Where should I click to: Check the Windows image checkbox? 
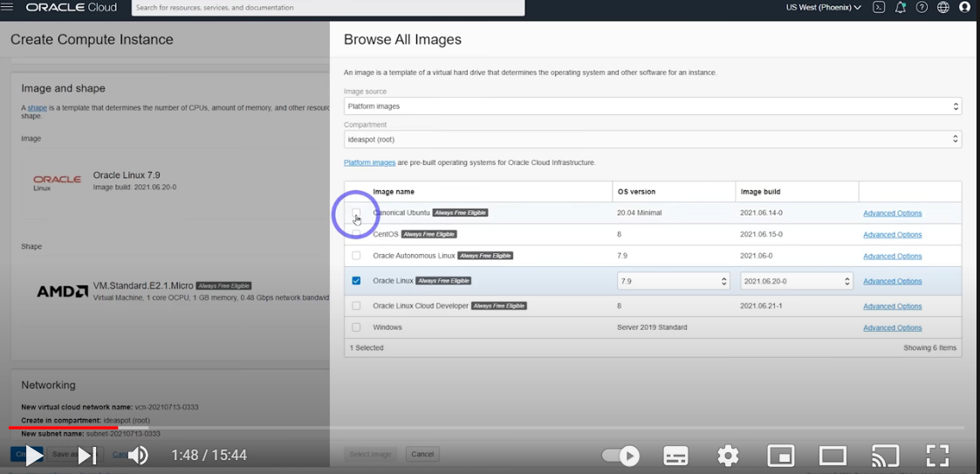[x=356, y=327]
